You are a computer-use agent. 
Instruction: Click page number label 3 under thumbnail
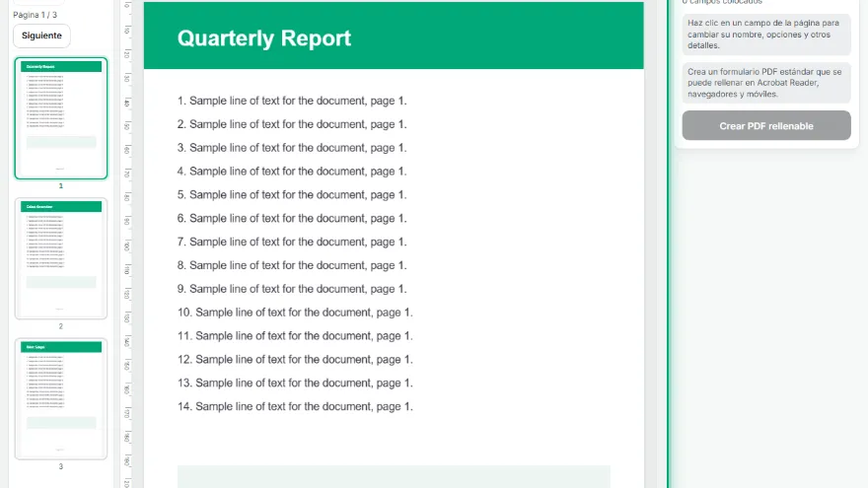(x=61, y=466)
